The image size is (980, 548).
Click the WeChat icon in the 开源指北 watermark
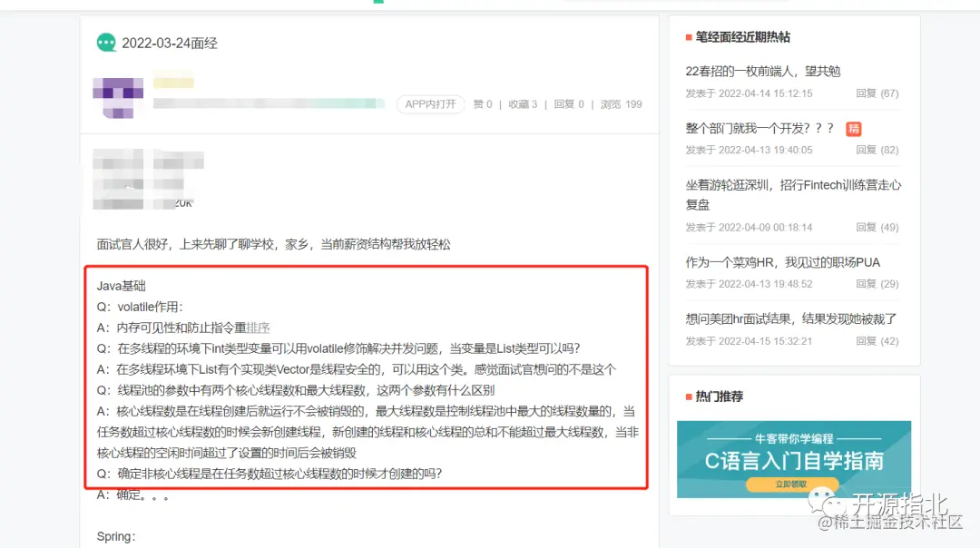(x=828, y=503)
